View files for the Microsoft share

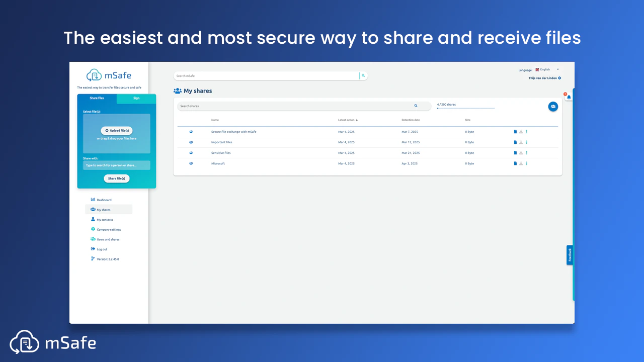pyautogui.click(x=515, y=163)
